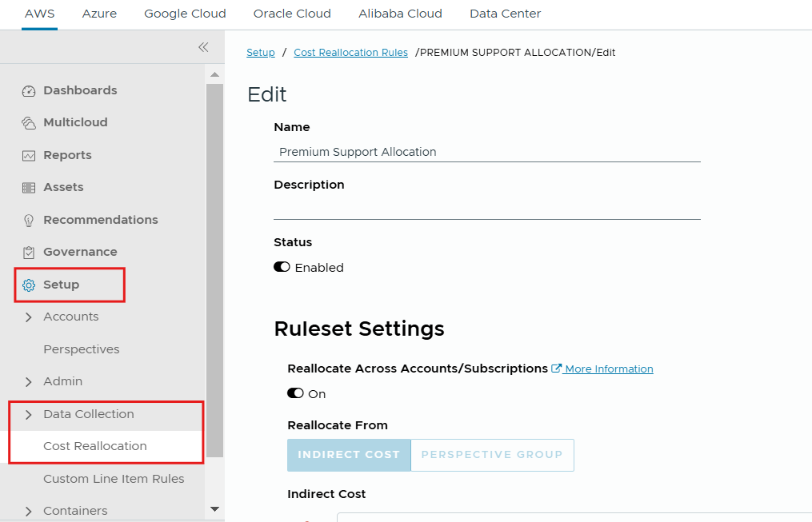
Task: Turn off Reallocate Across Accounts switch
Action: (x=295, y=394)
